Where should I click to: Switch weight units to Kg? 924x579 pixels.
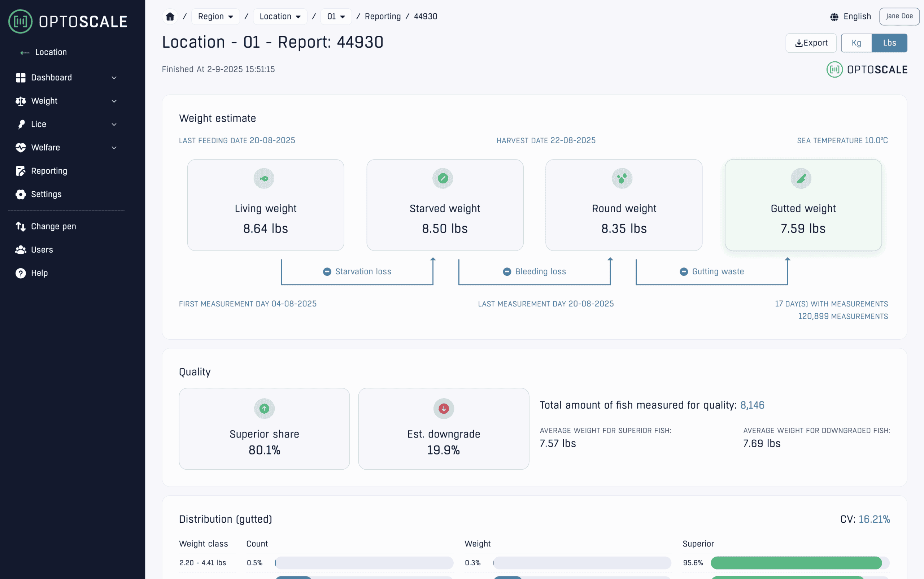pos(857,43)
